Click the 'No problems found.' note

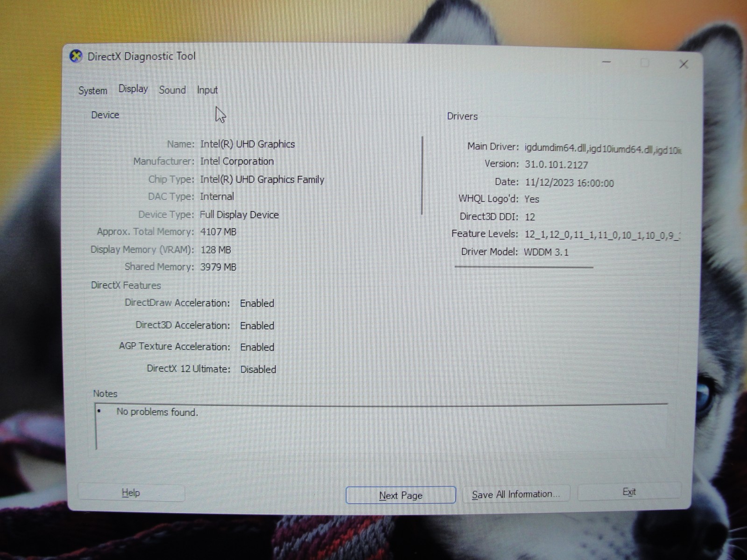pyautogui.click(x=157, y=412)
